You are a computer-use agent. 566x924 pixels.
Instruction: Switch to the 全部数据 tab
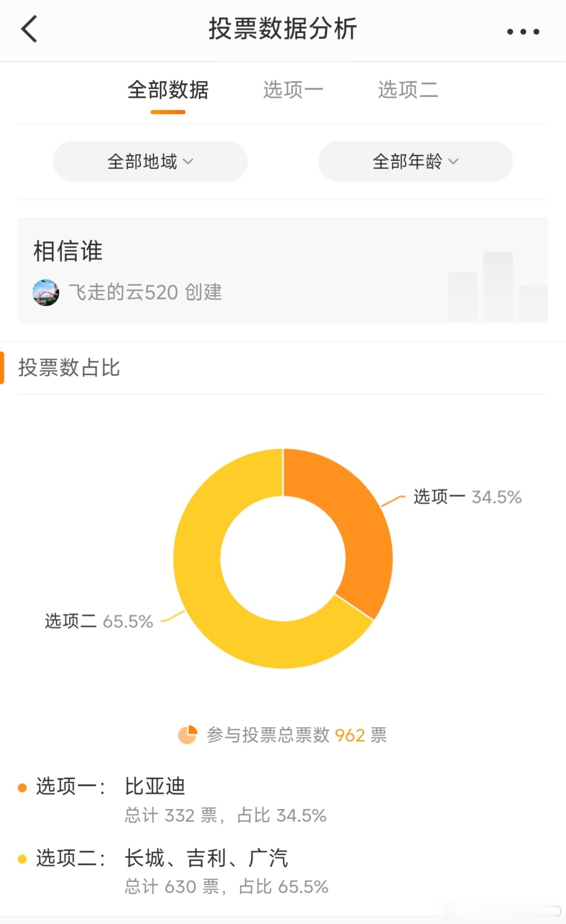(168, 90)
